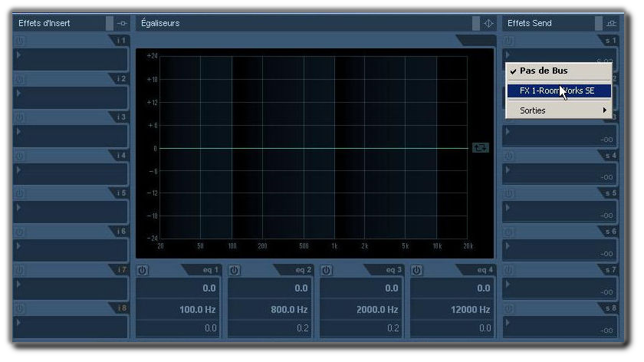Click the EQ reset icon beside the graph

click(481, 148)
